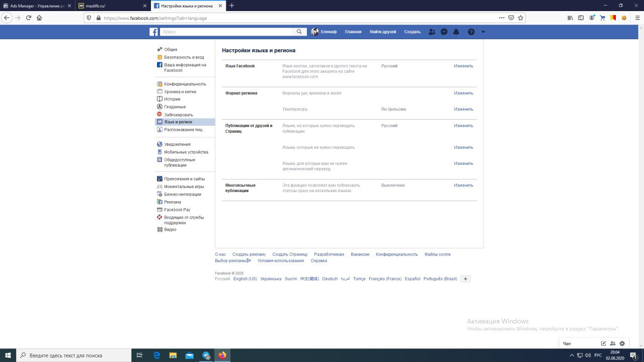Click Изменить for languages not to translate
This screenshot has width=644, height=362.
pos(463,147)
